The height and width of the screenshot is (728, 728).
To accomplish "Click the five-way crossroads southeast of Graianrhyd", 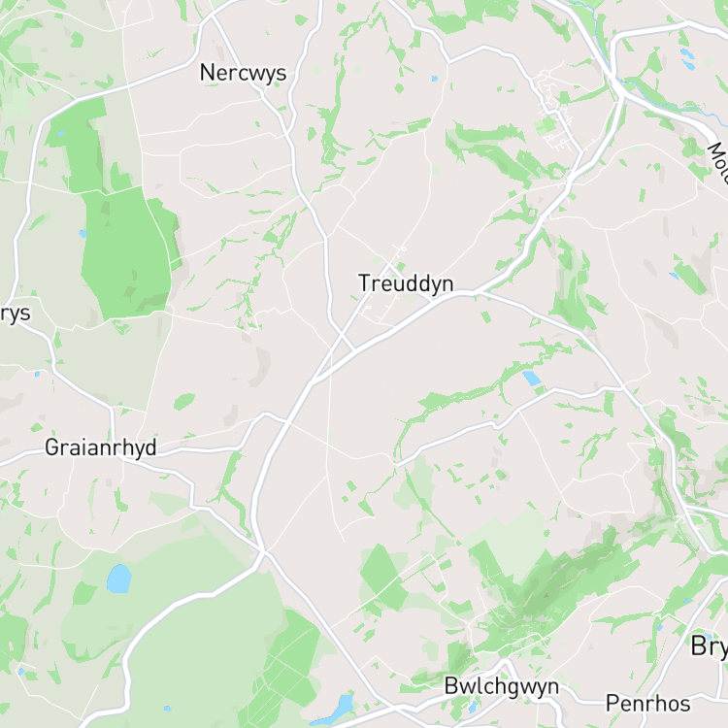I will coord(264,552).
